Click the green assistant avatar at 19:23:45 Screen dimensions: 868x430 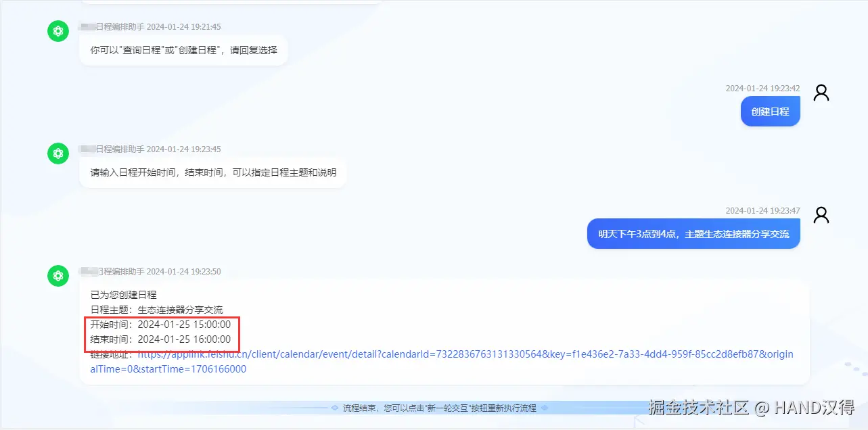coord(58,153)
